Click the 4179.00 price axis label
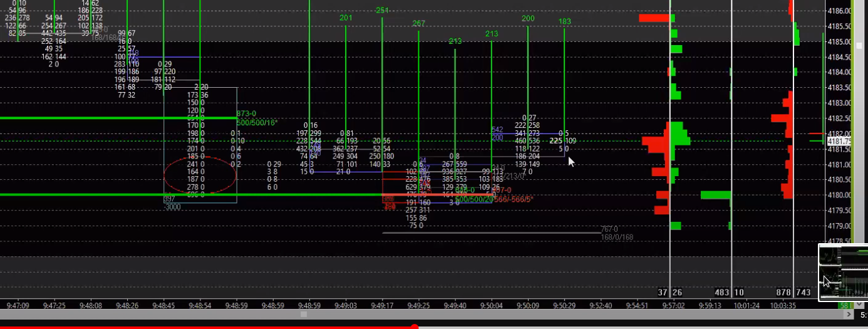The height and width of the screenshot is (329, 868). [839, 226]
